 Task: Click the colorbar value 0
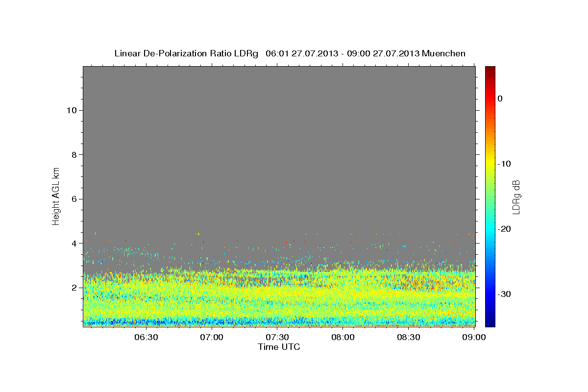point(500,98)
